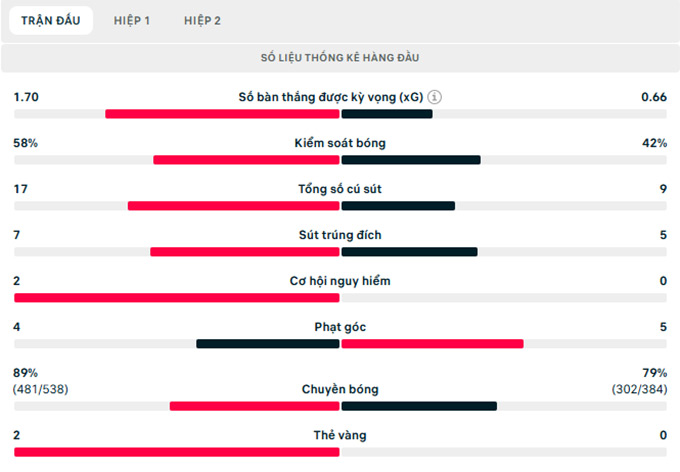Click the red possession bar at 58%
680x472 pixels.
pyautogui.click(x=246, y=160)
